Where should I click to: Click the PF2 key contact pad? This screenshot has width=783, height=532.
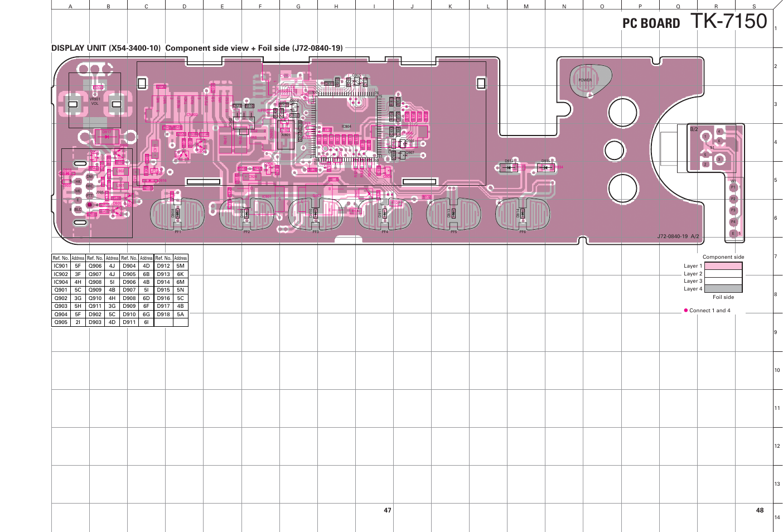[246, 214]
